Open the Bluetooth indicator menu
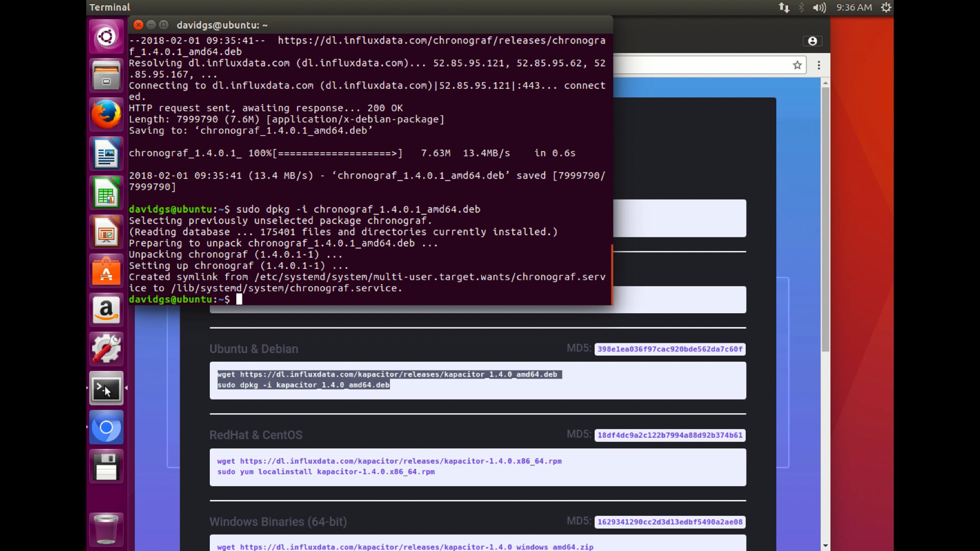Image resolution: width=980 pixels, height=551 pixels. pos(801,7)
